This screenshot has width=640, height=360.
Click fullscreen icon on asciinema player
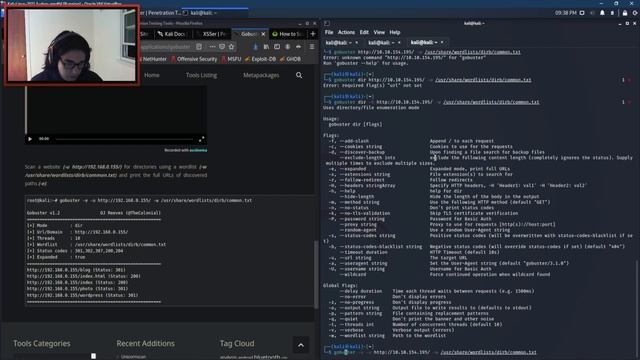(201, 139)
